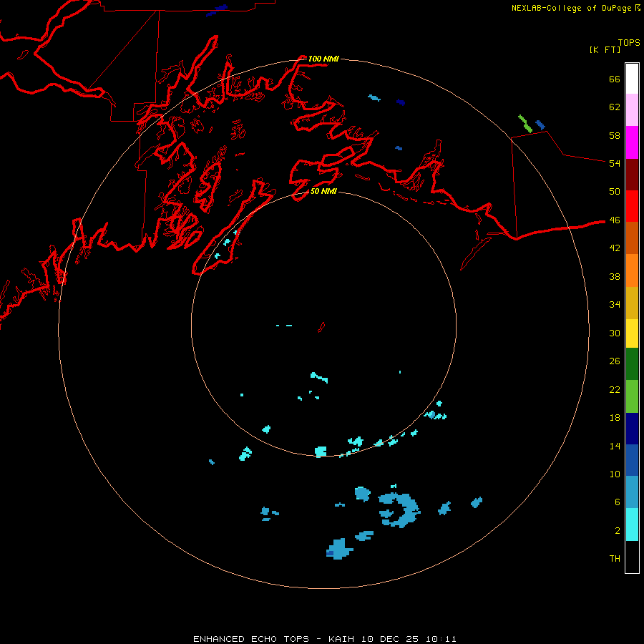Viewport: 644px width, 644px height.
Task: Click the legend value "38"
Action: (615, 276)
